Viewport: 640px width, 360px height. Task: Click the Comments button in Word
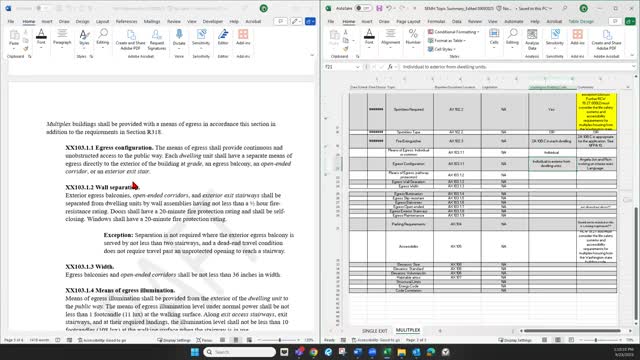pos(280,21)
